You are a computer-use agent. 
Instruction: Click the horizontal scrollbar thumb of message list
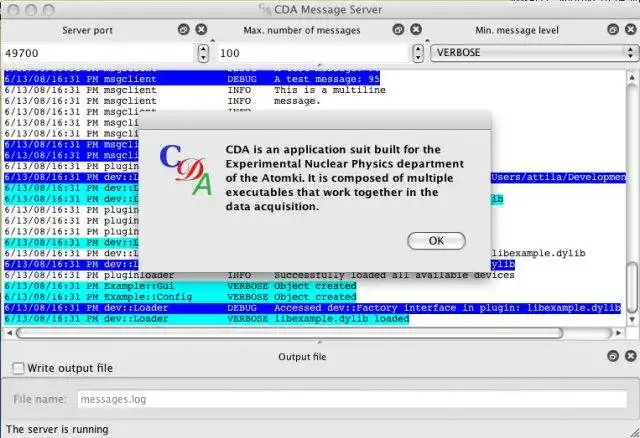tap(289, 333)
